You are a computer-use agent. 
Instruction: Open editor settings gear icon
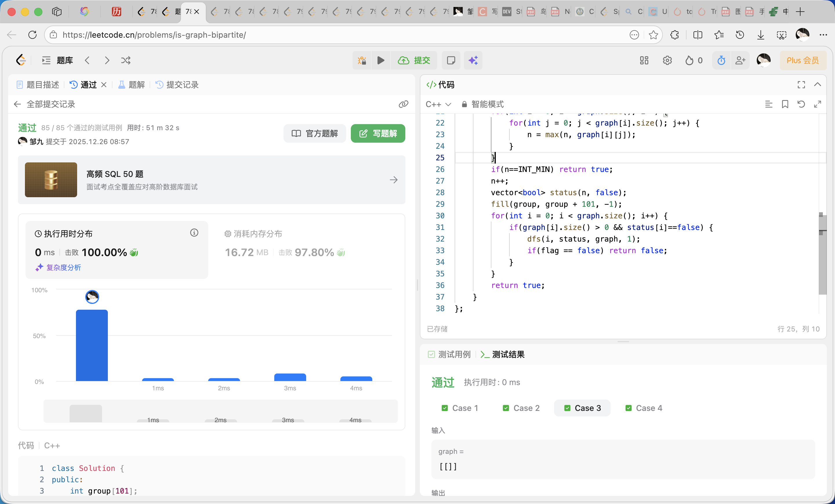[x=667, y=60]
